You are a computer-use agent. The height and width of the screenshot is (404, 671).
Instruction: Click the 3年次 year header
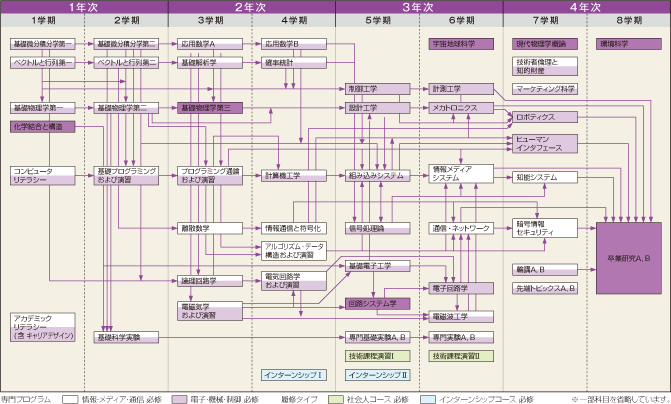coord(419,7)
